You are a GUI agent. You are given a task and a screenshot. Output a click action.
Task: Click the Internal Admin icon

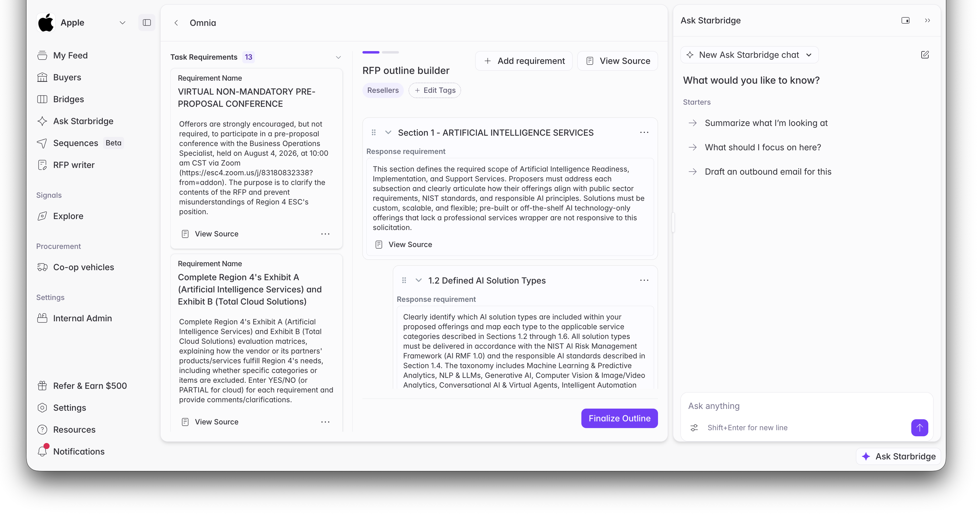click(42, 318)
